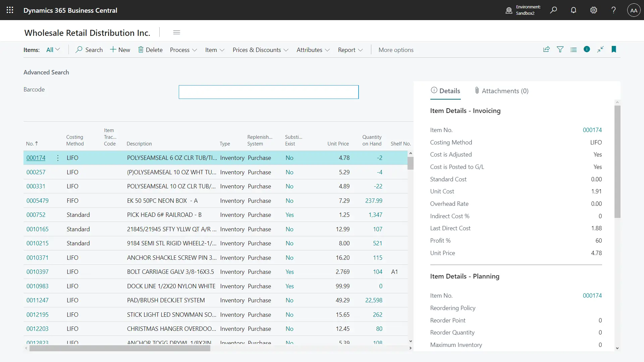Click the bookmark icon
Image resolution: width=644 pixels, height=362 pixels.
tap(614, 49)
